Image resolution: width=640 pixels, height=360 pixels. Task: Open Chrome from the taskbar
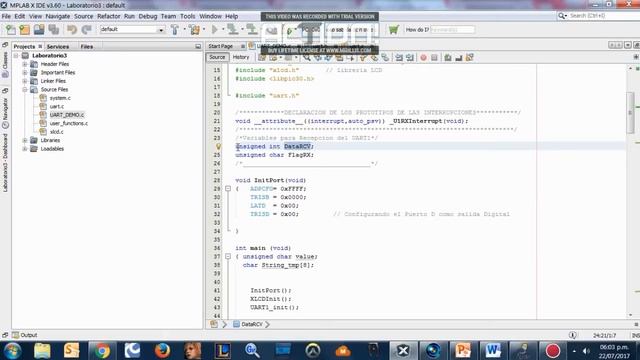coord(102,351)
